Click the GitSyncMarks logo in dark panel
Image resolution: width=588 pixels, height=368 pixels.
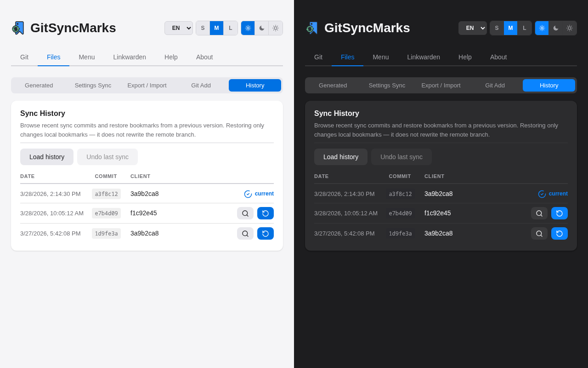(312, 28)
